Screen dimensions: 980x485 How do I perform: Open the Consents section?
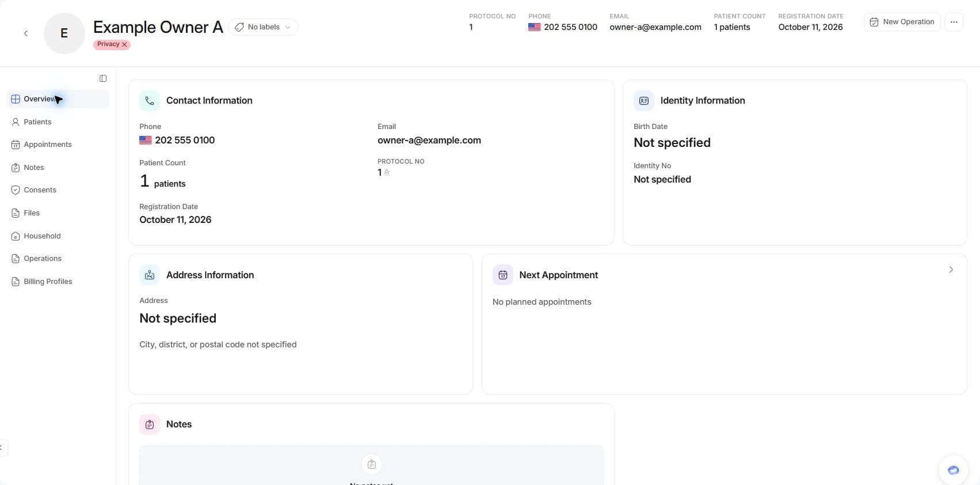(58, 190)
